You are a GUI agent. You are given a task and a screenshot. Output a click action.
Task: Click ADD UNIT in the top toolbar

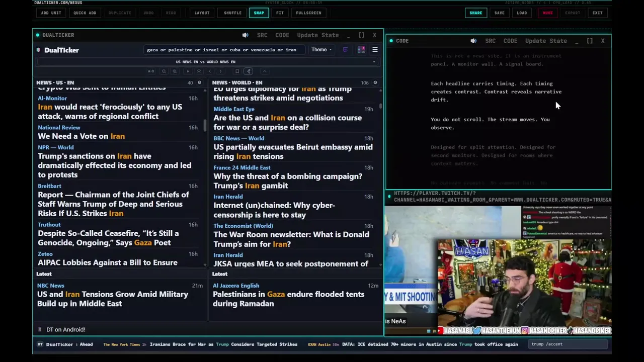(x=51, y=13)
